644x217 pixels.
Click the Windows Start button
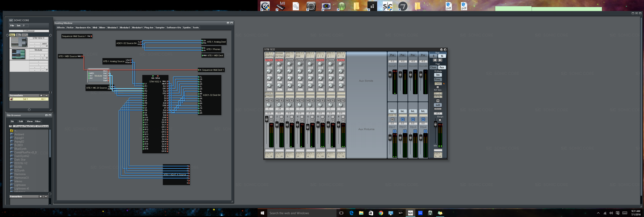262,213
